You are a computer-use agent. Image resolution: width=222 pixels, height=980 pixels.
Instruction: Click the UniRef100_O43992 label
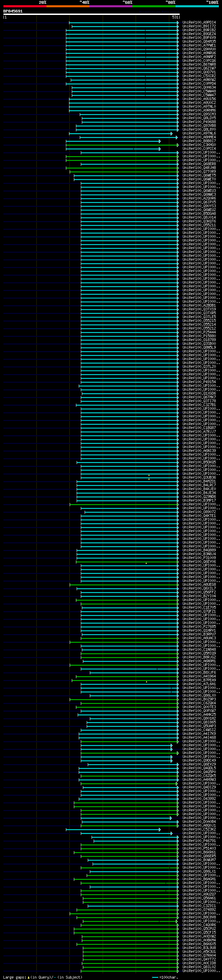tap(199, 799)
